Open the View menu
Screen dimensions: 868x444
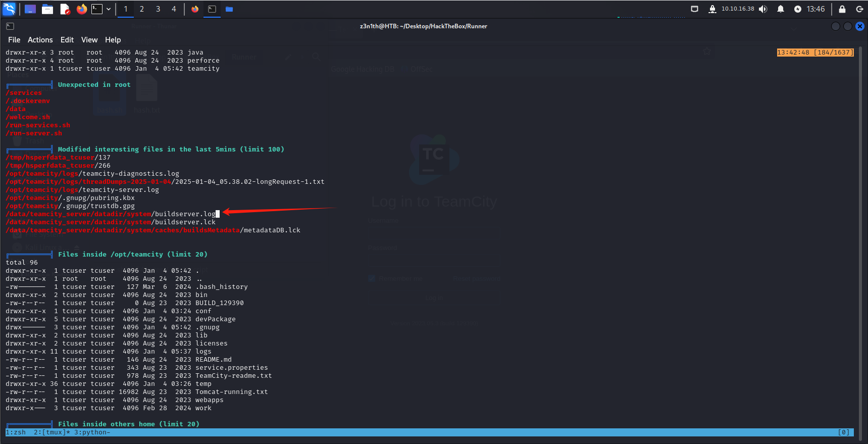tap(89, 40)
